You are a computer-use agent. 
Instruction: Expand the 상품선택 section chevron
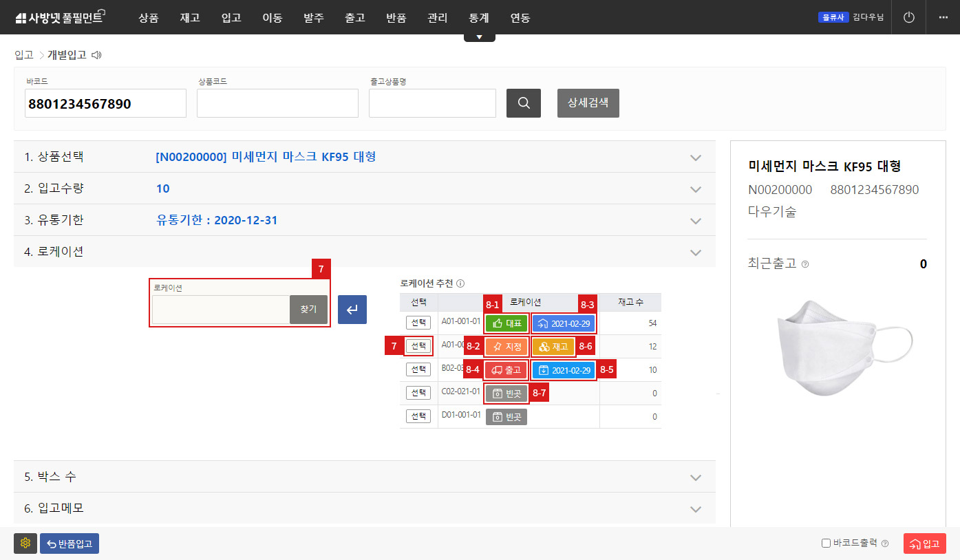[x=696, y=158]
